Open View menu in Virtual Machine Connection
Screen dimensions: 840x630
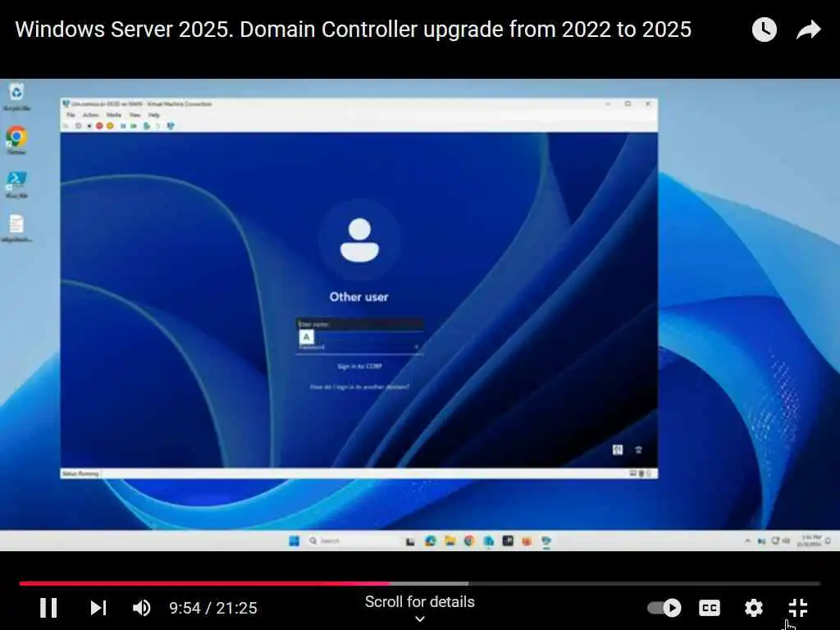135,115
